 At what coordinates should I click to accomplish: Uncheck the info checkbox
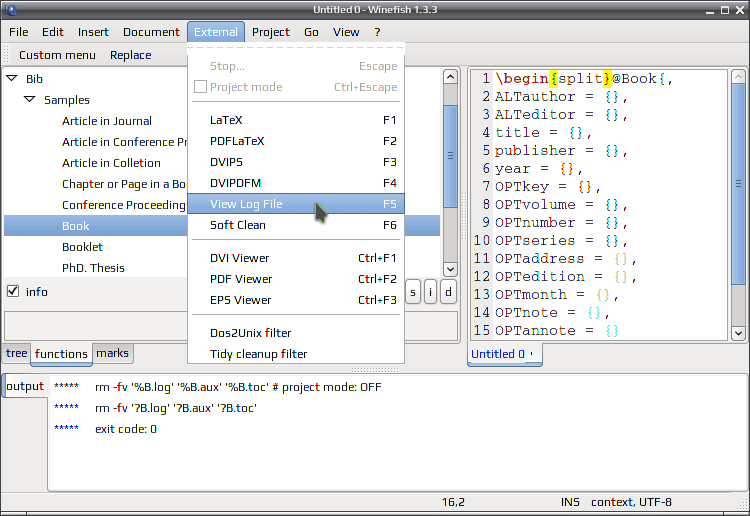[x=13, y=291]
